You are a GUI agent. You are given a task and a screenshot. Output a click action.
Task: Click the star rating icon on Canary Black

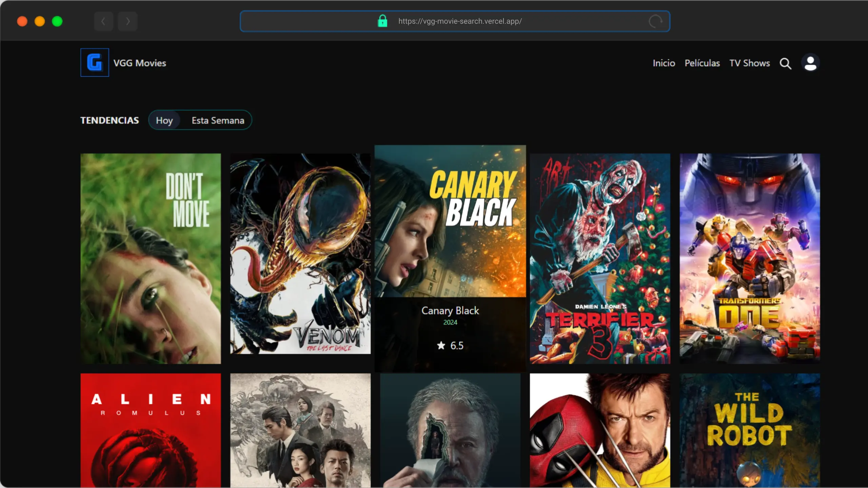click(x=441, y=346)
